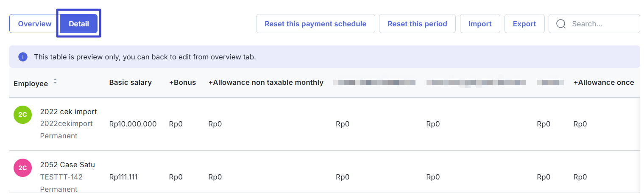The image size is (644, 196).
Task: Open the Detail tab
Action: click(x=79, y=24)
